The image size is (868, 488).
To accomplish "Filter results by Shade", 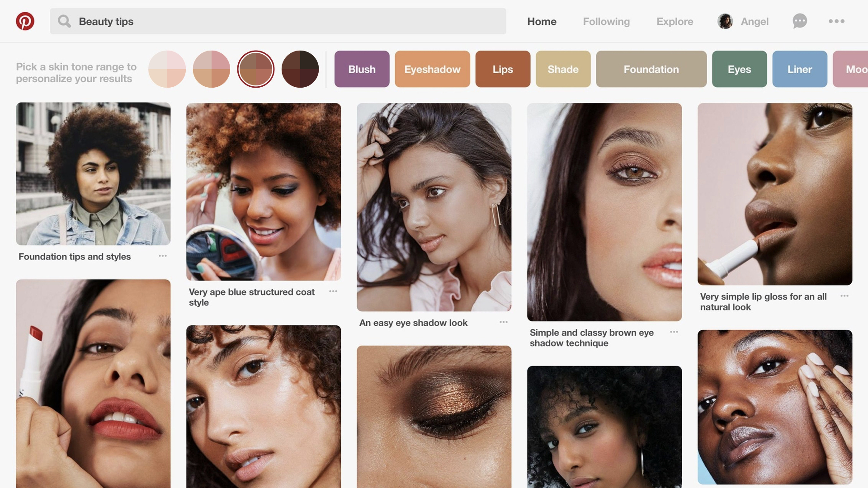I will click(x=563, y=69).
